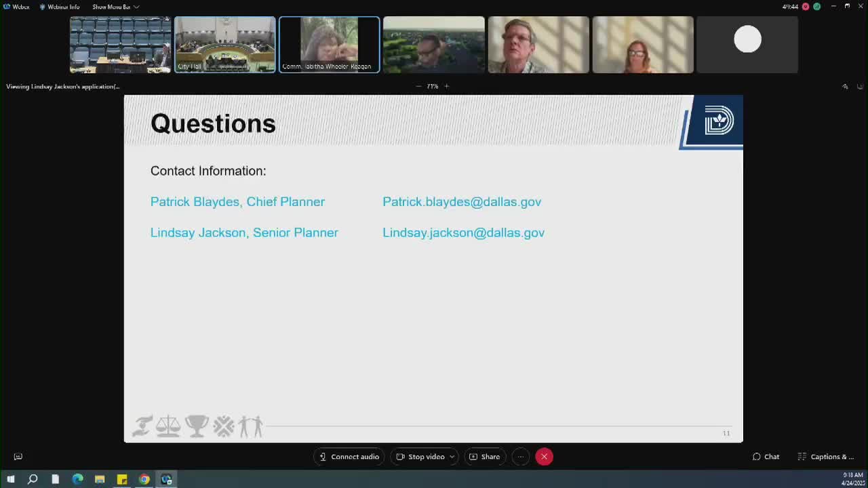Open Microsoft Edge from the taskbar

click(77, 479)
